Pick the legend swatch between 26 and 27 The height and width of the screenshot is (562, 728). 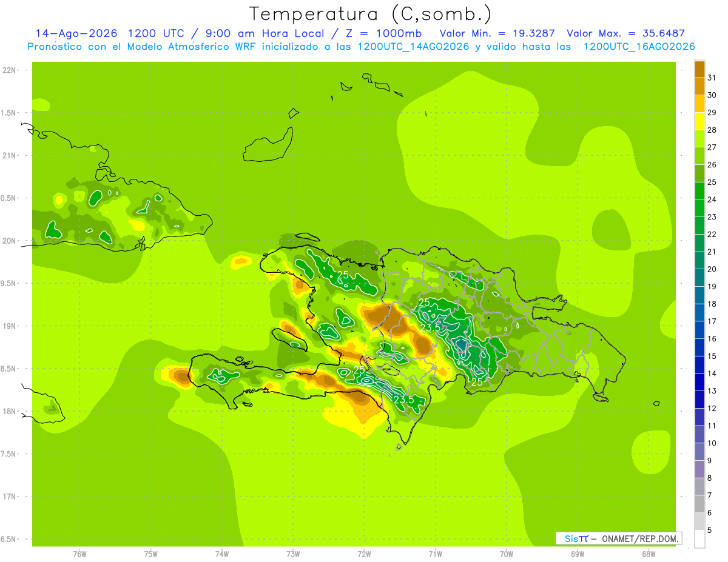[x=699, y=156]
